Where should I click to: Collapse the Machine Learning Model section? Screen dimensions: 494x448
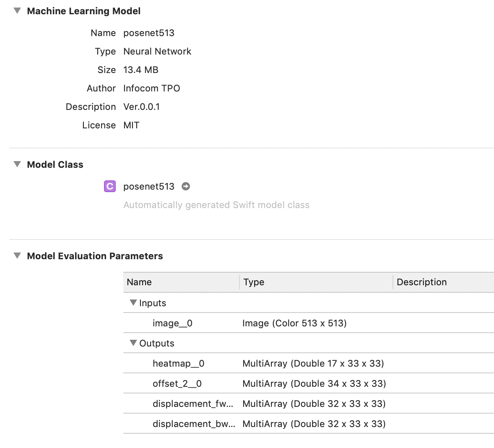17,11
